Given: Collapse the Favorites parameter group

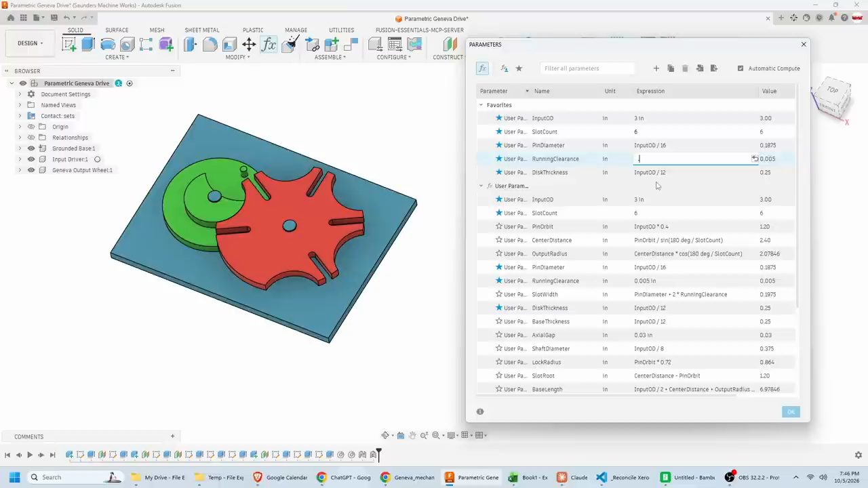Looking at the screenshot, I should [481, 105].
